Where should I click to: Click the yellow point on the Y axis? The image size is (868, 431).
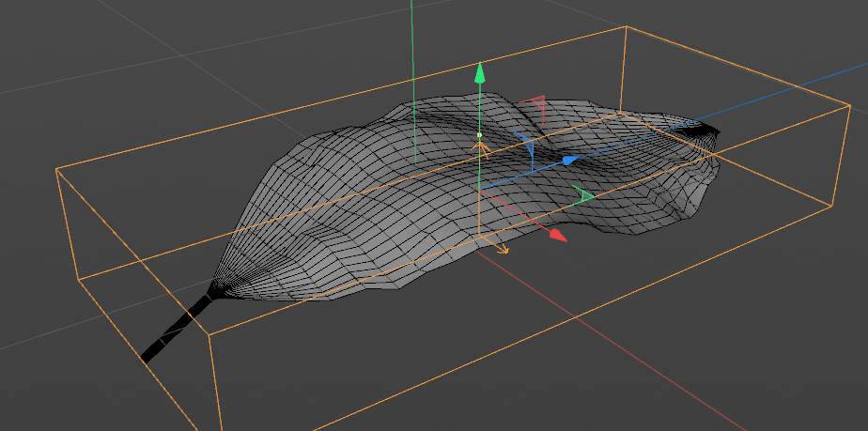479,135
